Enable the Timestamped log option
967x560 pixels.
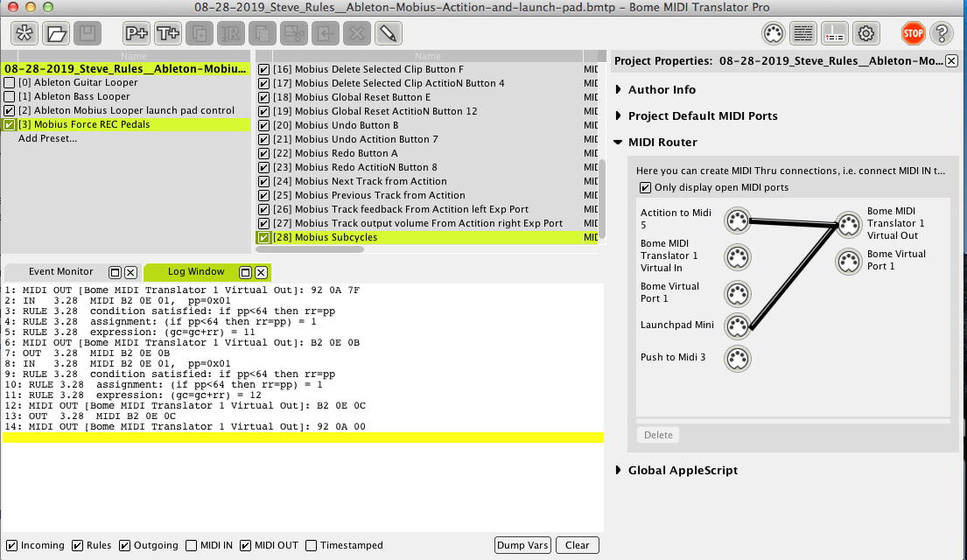tap(312, 545)
